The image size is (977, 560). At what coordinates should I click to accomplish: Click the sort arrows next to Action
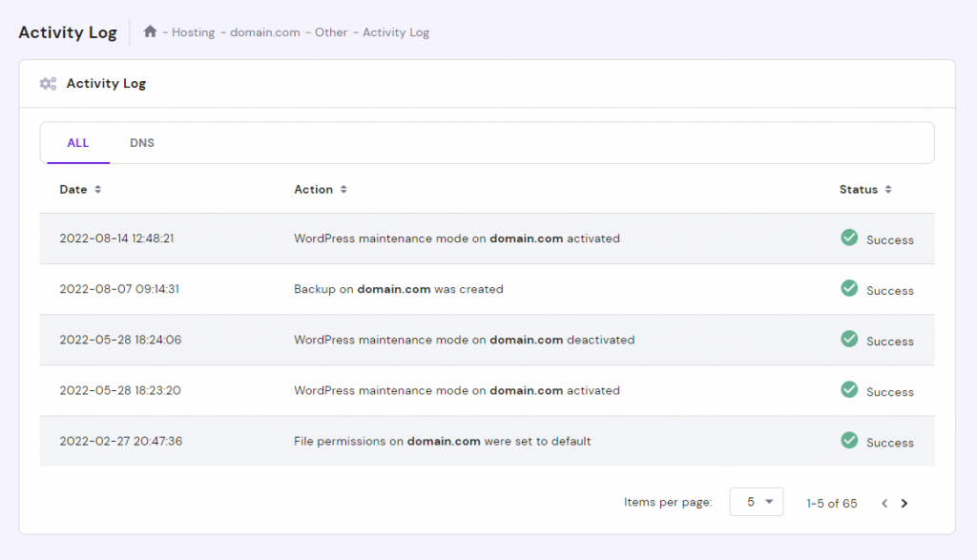342,189
